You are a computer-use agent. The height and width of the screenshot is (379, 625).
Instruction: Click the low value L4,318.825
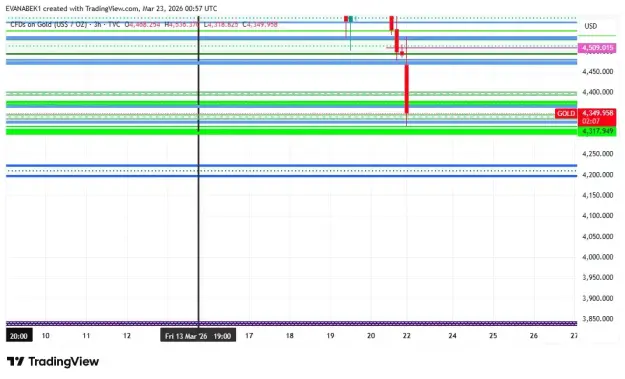pyautogui.click(x=221, y=25)
